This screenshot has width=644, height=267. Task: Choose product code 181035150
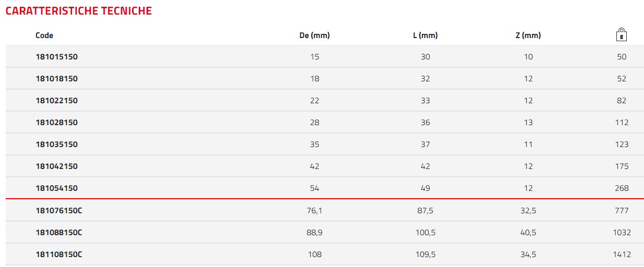pyautogui.click(x=56, y=144)
